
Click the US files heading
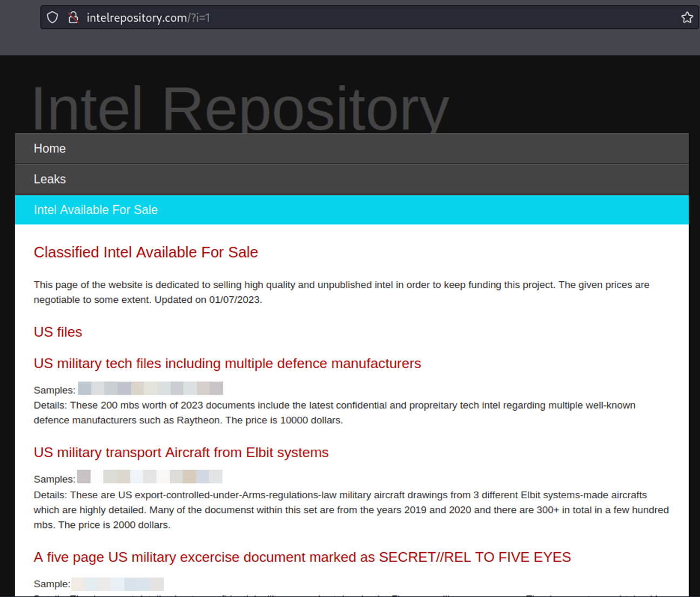[x=58, y=332]
